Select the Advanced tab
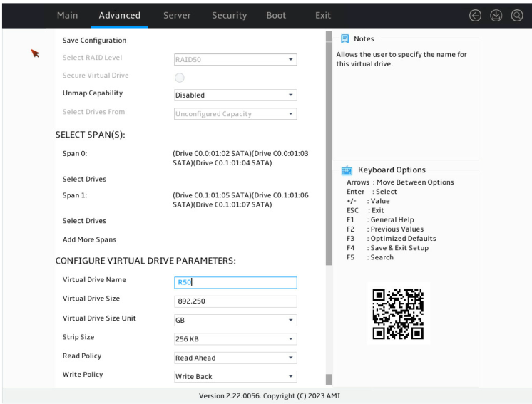 pos(119,15)
